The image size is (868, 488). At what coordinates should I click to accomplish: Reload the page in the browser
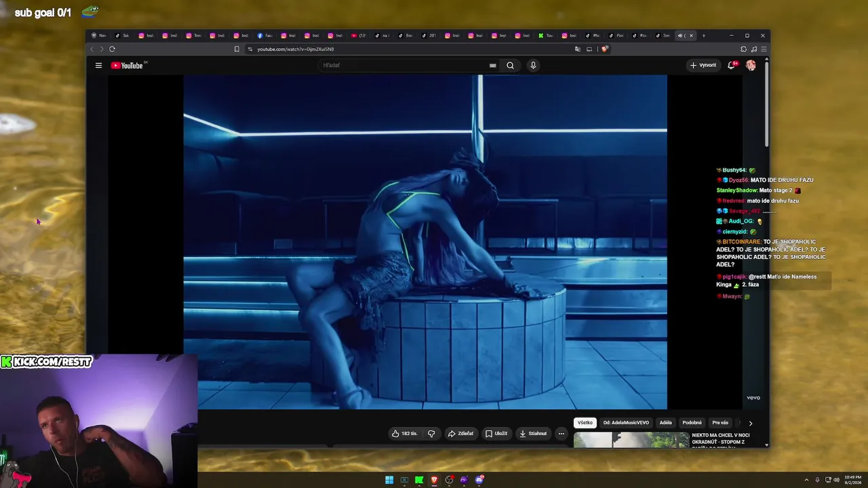click(112, 49)
